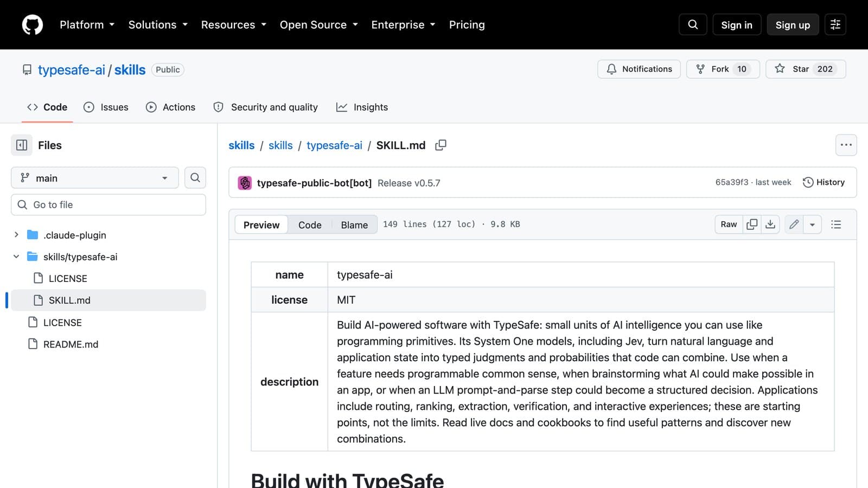Open the root LICENSE file
The width and height of the screenshot is (868, 488).
(x=62, y=323)
